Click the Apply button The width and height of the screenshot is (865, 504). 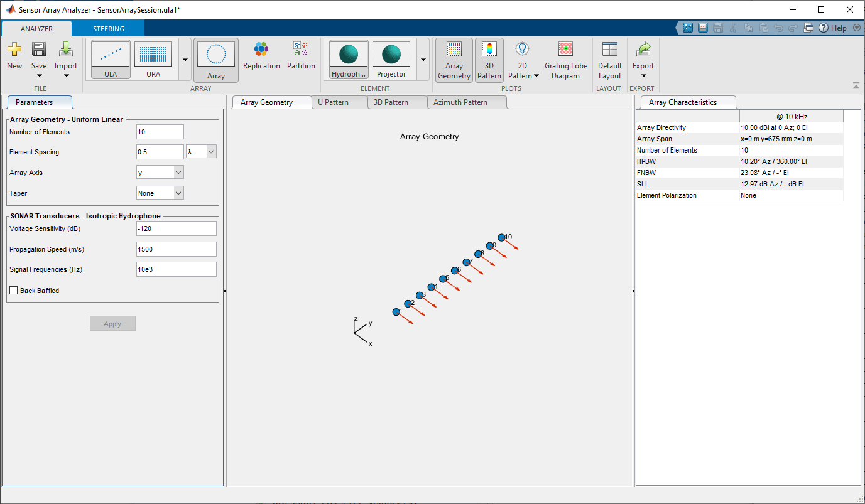[112, 324]
